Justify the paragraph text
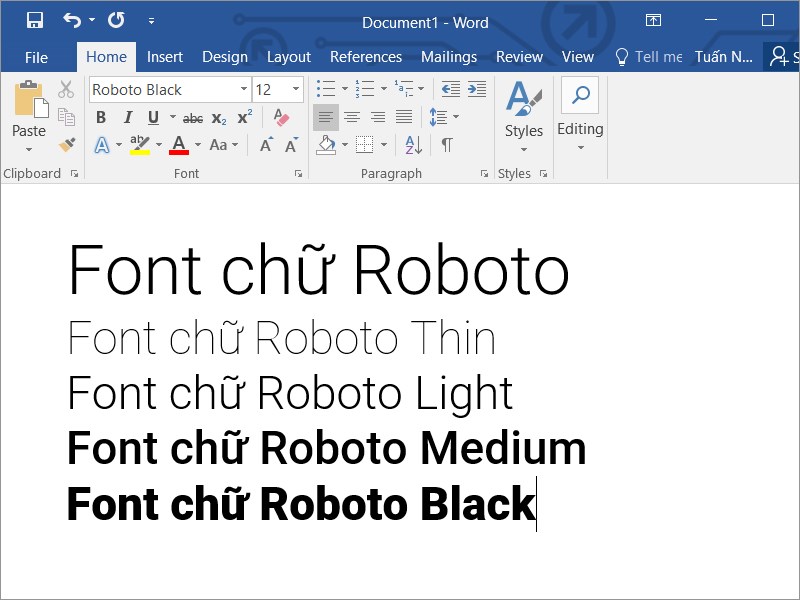Image resolution: width=800 pixels, height=600 pixels. [404, 117]
